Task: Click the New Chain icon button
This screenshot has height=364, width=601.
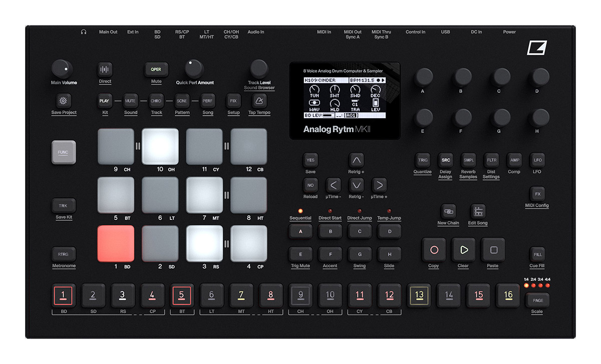Action: click(x=448, y=211)
